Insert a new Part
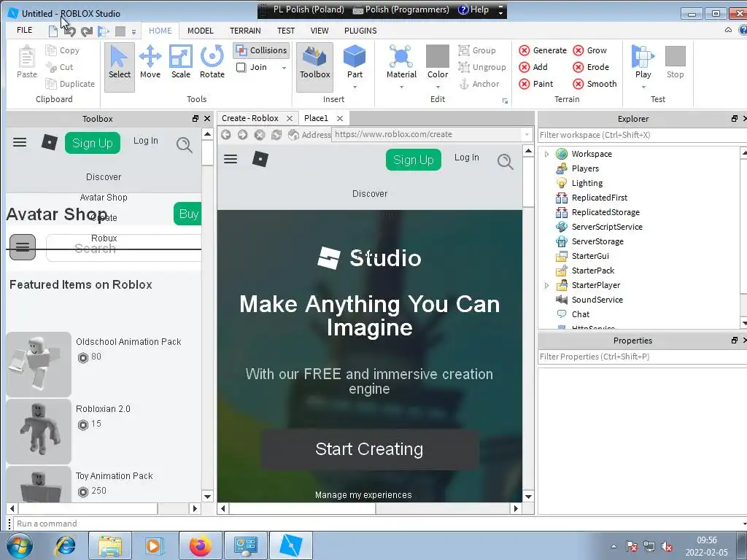Viewport: 747px width, 560px height. (355, 62)
